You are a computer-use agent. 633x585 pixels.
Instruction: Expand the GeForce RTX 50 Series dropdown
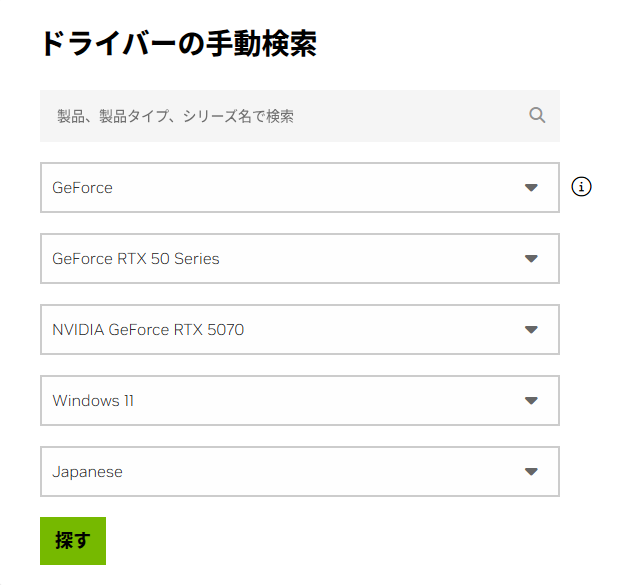click(299, 259)
